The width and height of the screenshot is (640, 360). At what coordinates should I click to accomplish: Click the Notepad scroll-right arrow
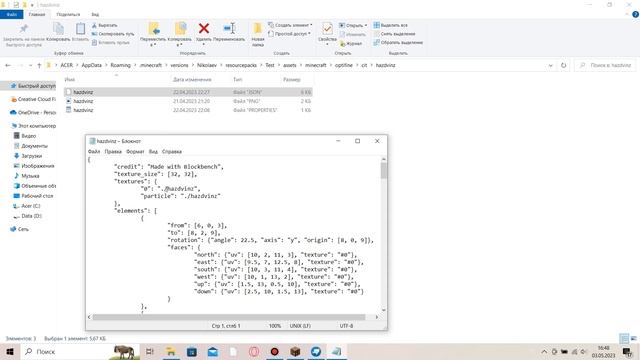[x=376, y=317]
